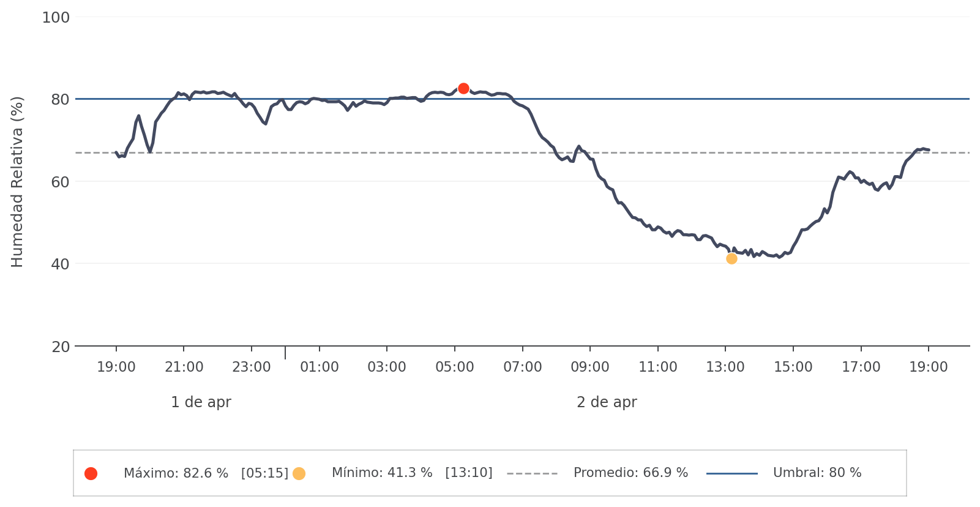Viewport: 980px width, 507px height.
Task: Click the 100 value on the y-axis
Action: [56, 18]
